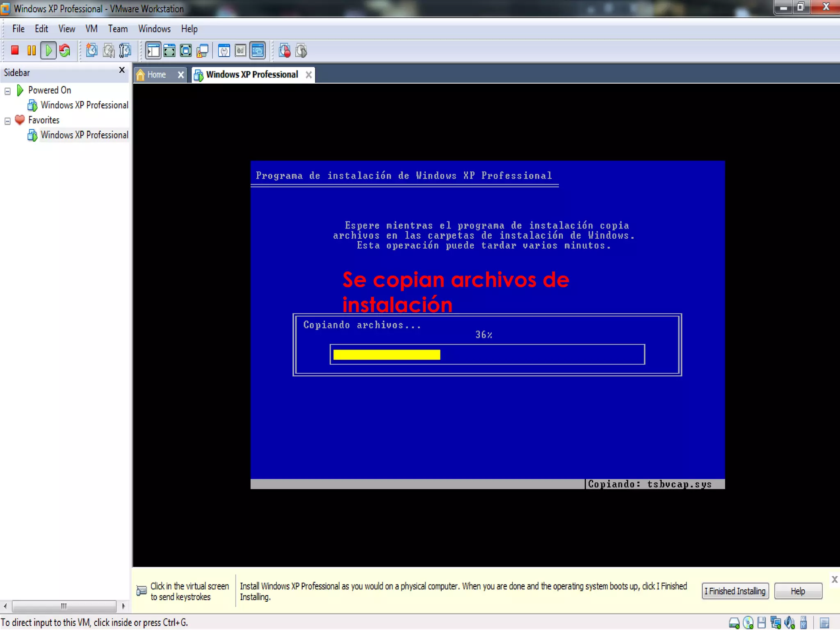Collapse the Powered On tree node
Image resolution: width=840 pixels, height=630 pixels.
[7, 91]
